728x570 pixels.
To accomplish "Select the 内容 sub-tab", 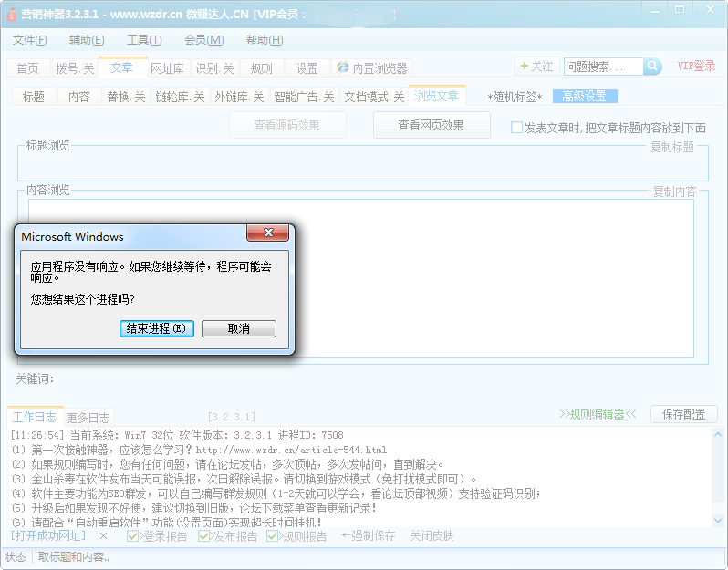I will [79, 97].
